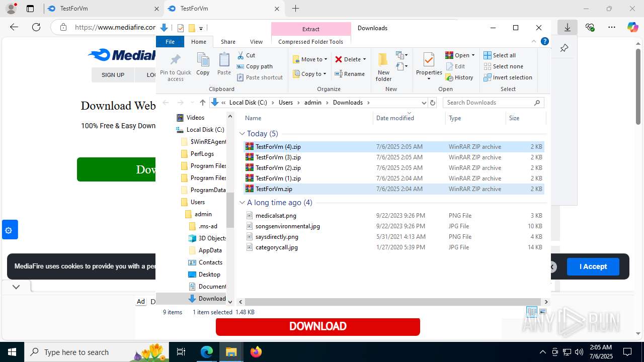The height and width of the screenshot is (362, 644).
Task: Switch to Details view layout icon
Action: coord(532,312)
